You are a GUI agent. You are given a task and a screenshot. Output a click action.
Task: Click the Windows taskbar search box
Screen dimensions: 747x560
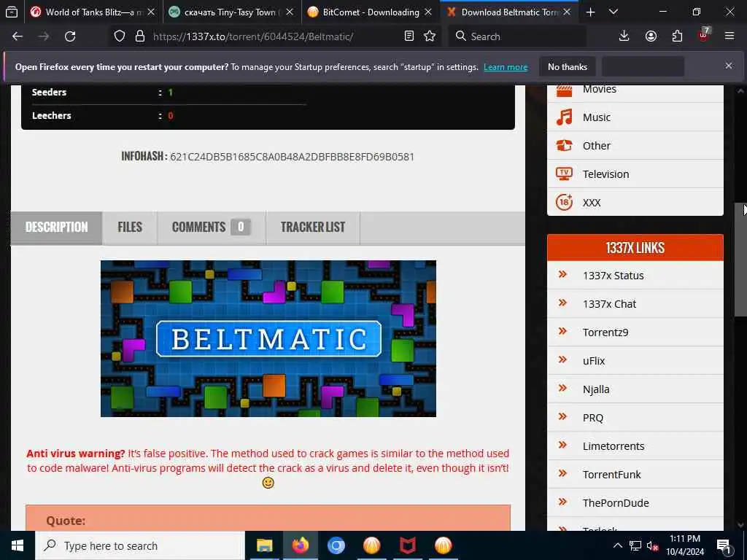[x=140, y=545]
